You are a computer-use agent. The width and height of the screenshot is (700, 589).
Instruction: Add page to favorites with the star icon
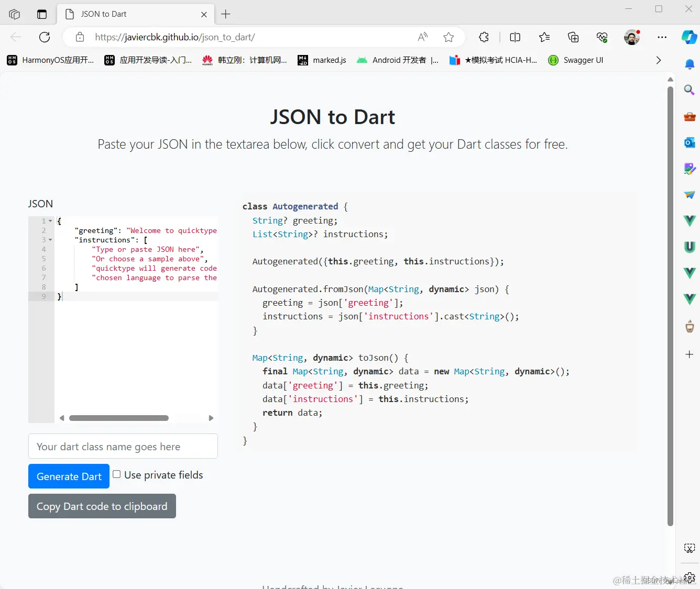click(449, 37)
